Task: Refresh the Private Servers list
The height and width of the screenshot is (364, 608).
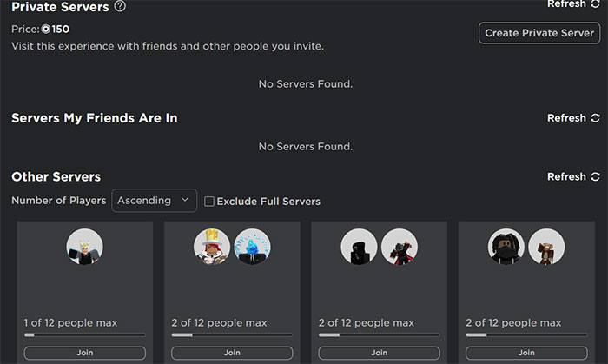Action: coord(573,4)
